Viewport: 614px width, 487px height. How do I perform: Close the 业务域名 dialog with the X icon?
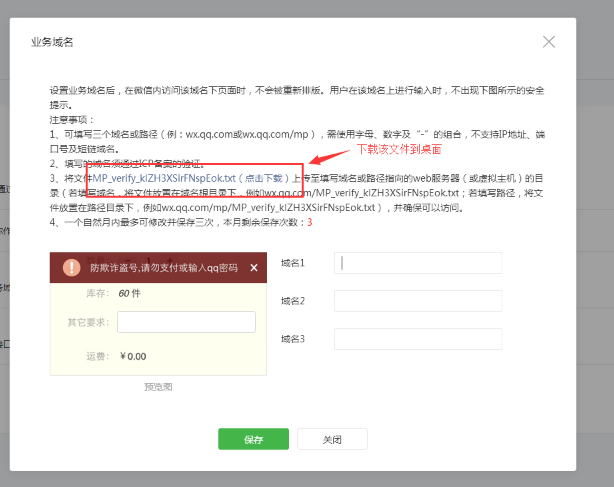pyautogui.click(x=548, y=42)
